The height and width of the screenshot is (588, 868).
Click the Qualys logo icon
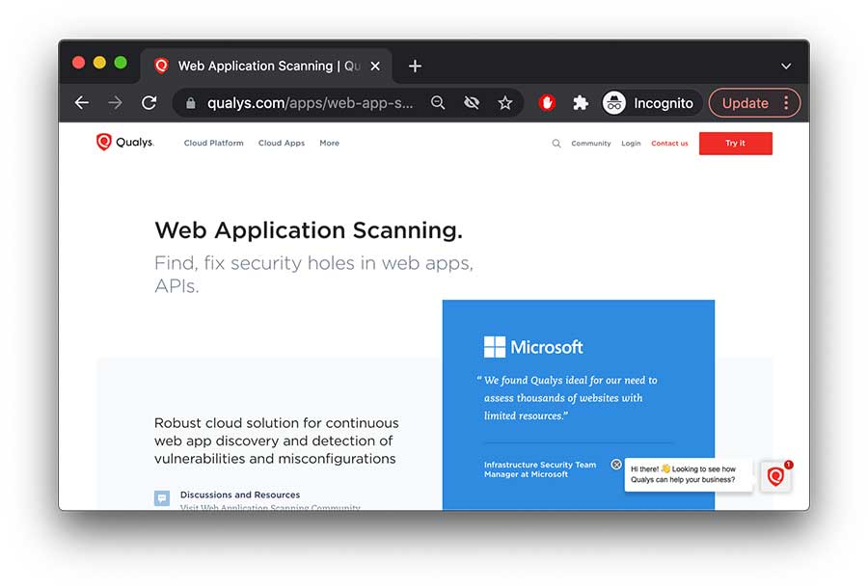(102, 142)
